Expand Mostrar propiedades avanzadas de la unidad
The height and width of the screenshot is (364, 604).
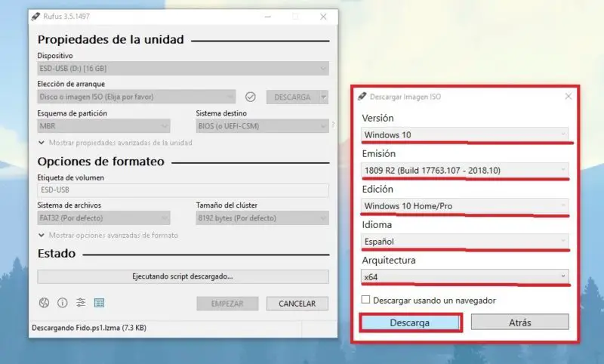tap(116, 143)
